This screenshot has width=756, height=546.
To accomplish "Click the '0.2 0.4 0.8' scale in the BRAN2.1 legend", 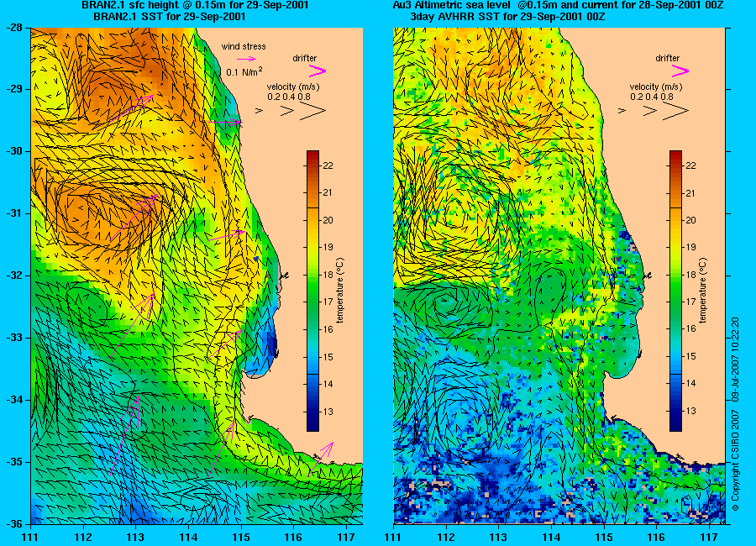I will 289,97.
